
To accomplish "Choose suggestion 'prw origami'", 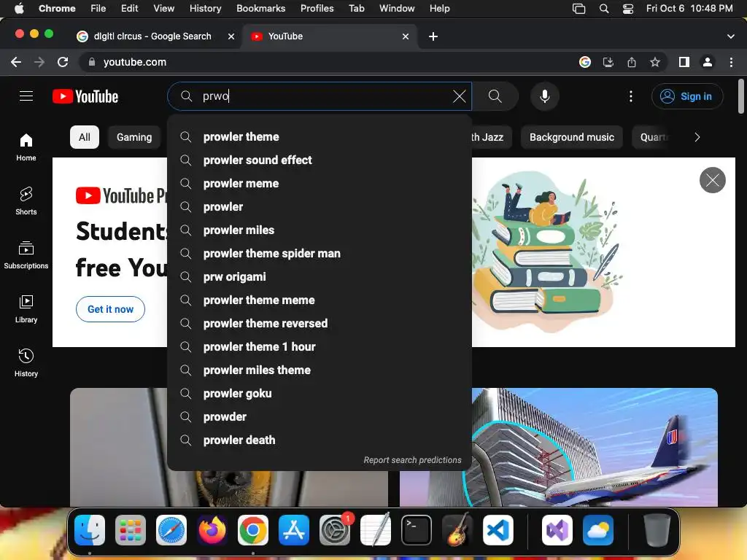I will click(x=320, y=276).
